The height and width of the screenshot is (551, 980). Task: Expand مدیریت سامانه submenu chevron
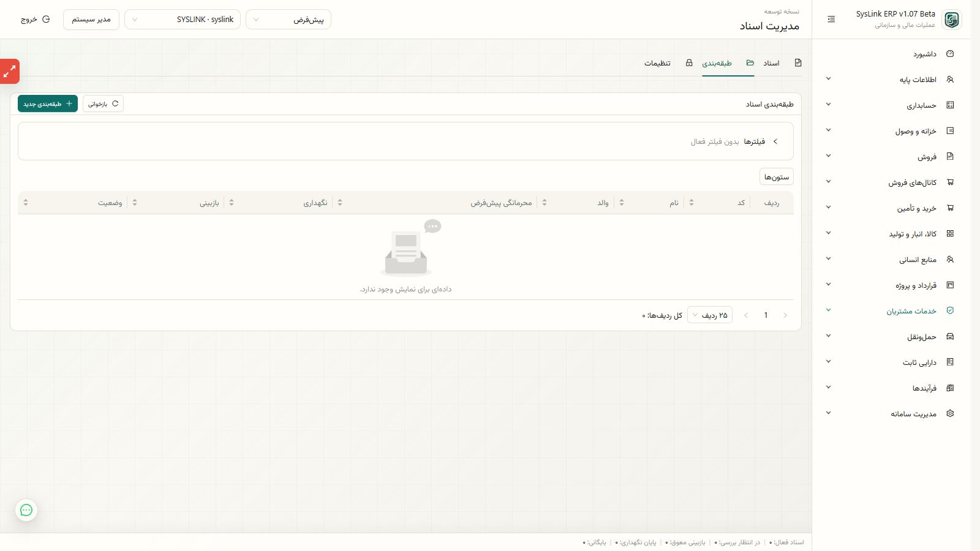(828, 413)
